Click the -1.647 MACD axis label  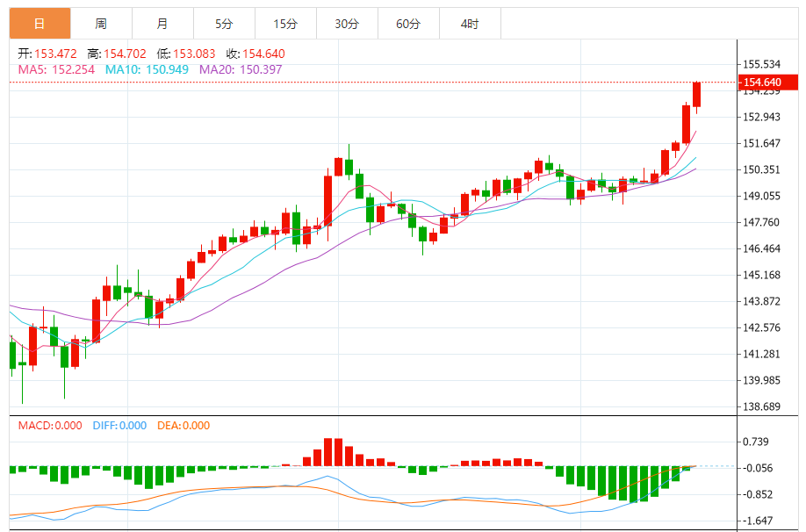[x=758, y=521]
